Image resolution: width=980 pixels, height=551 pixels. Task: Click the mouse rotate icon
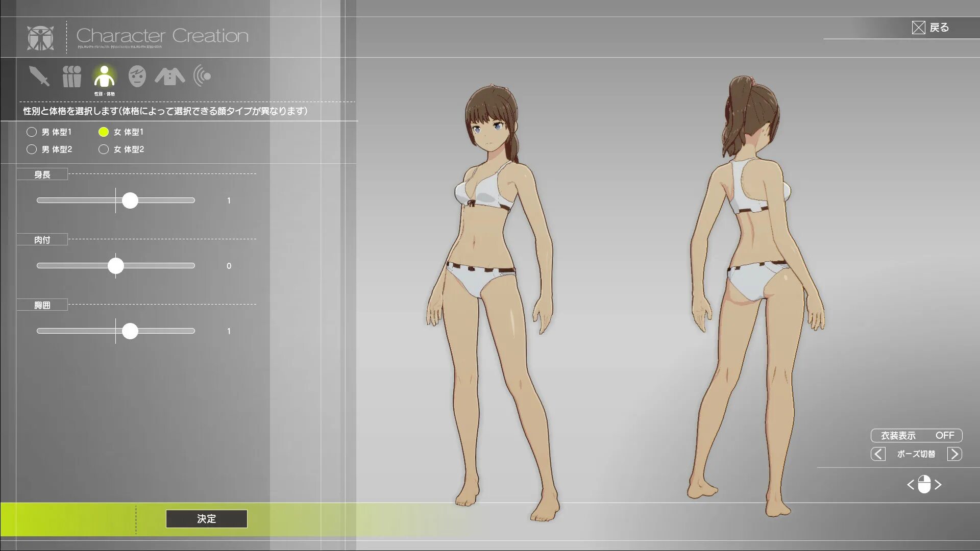click(924, 484)
